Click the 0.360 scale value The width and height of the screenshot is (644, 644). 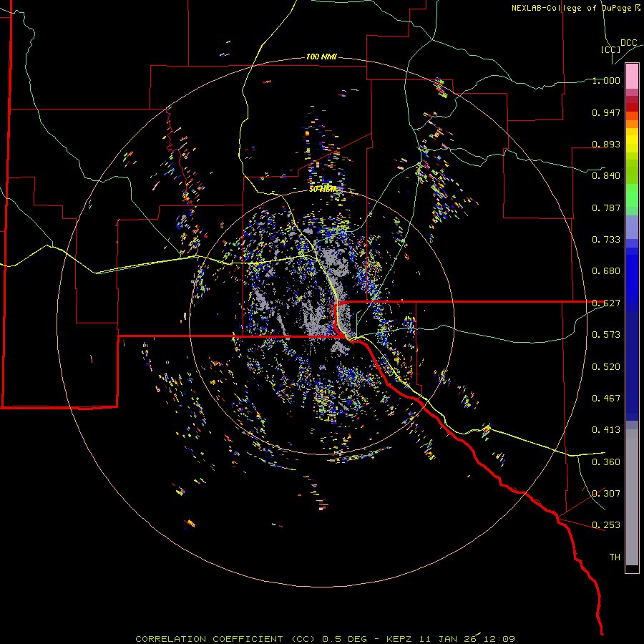click(606, 462)
